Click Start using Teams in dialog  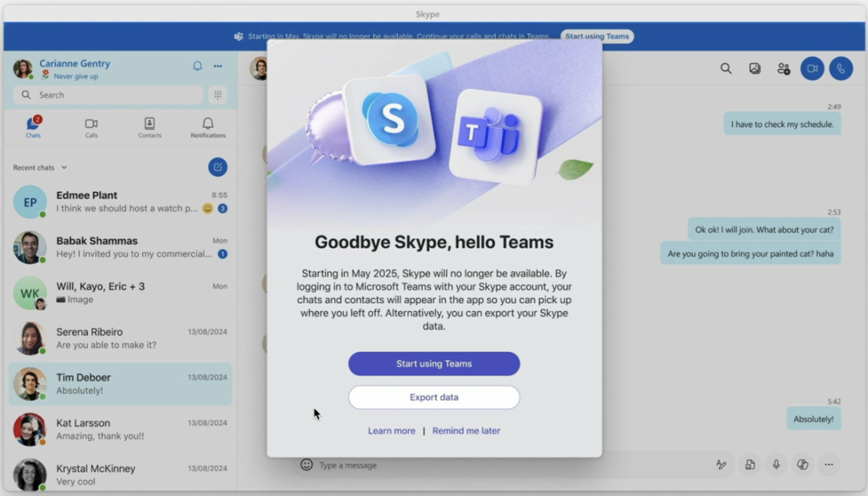click(x=434, y=363)
